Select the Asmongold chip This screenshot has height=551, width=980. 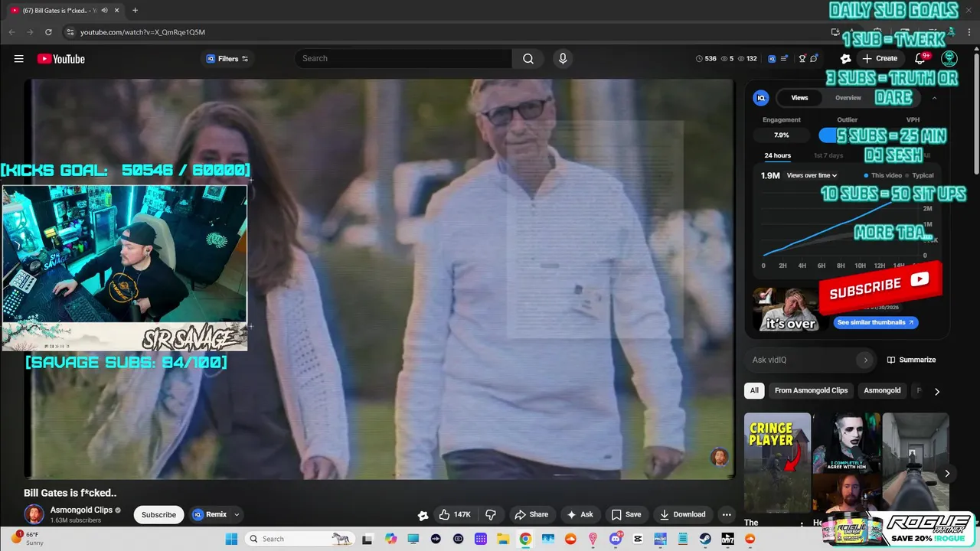point(882,390)
